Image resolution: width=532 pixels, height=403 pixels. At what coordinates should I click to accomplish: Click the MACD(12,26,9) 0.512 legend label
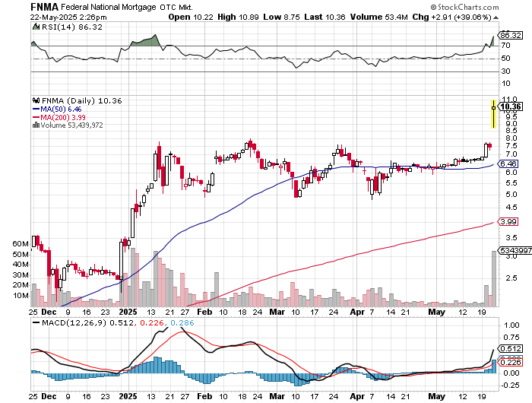[x=83, y=322]
